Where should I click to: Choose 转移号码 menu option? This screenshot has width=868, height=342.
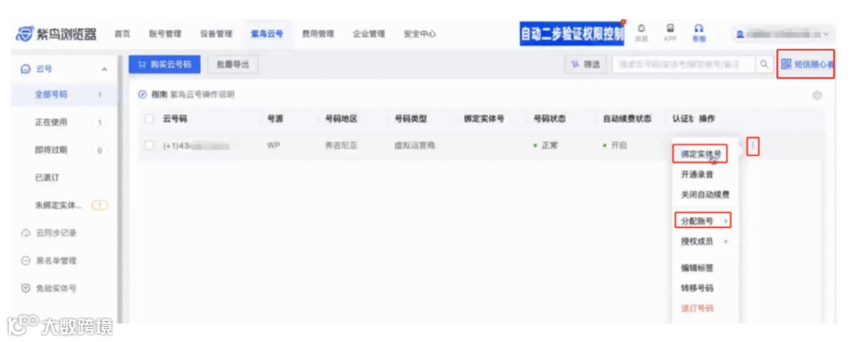point(697,288)
